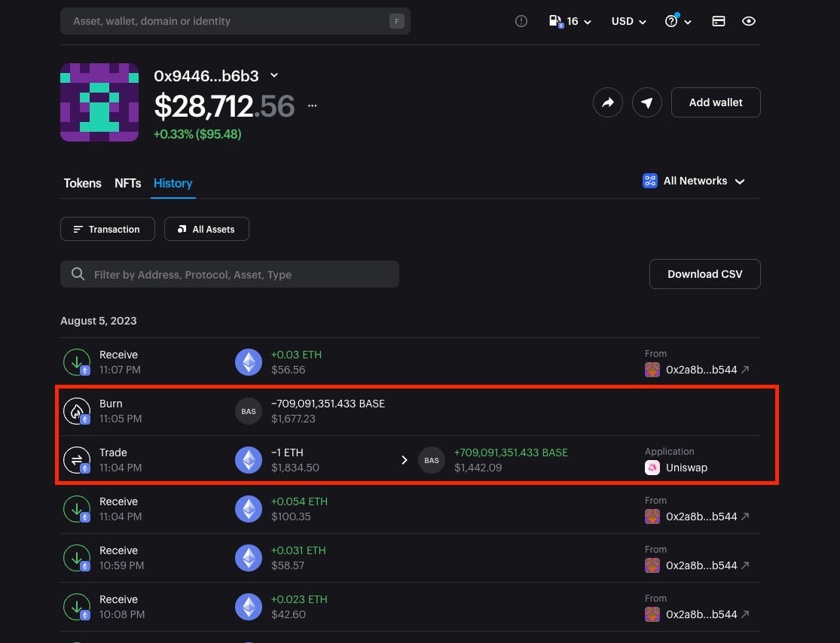840x643 pixels.
Task: Switch to the Tokens tab
Action: 83,183
